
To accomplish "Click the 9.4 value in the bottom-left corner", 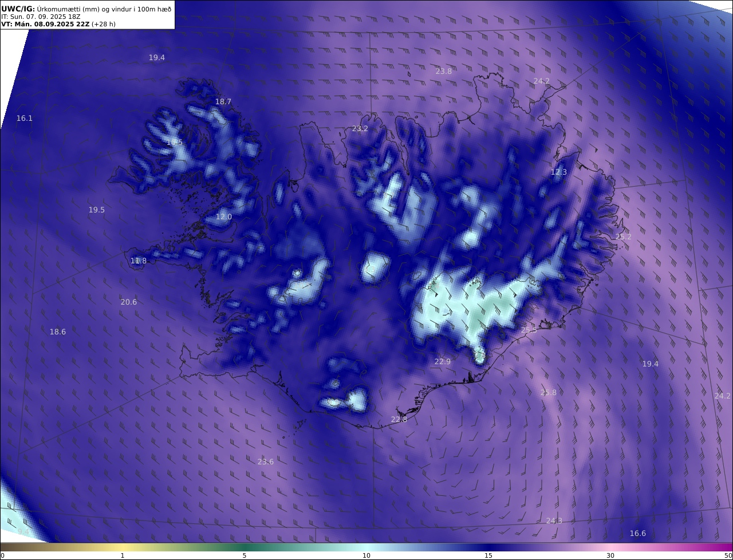I will pos(23,533).
